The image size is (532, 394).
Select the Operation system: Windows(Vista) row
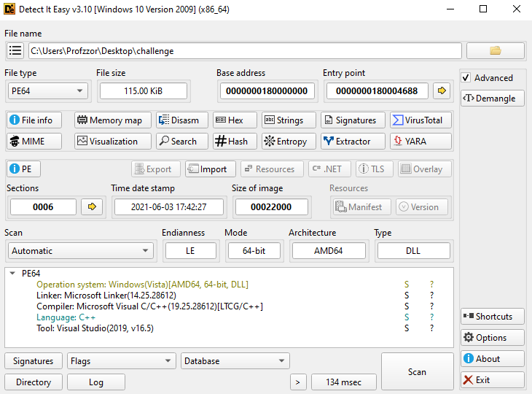(229, 285)
